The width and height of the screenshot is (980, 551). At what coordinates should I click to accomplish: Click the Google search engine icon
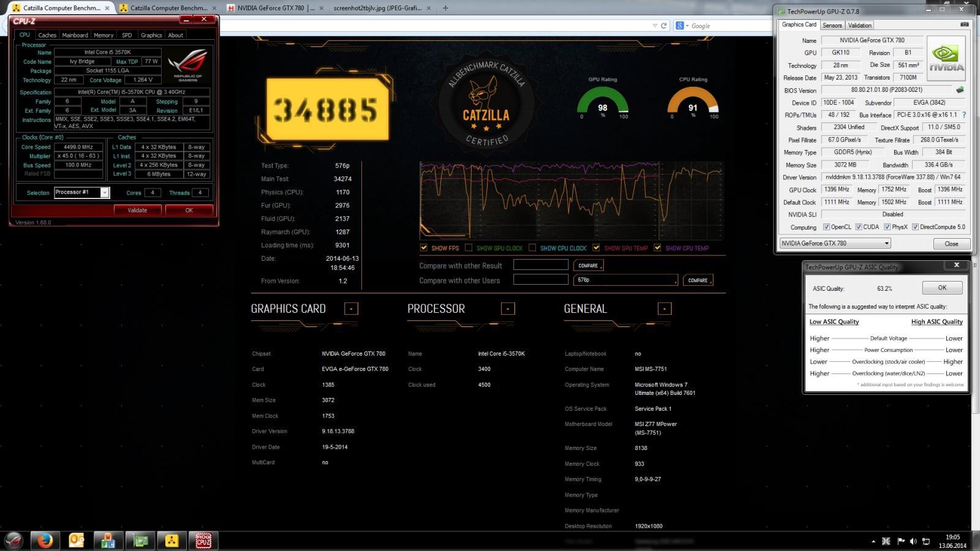pyautogui.click(x=680, y=26)
